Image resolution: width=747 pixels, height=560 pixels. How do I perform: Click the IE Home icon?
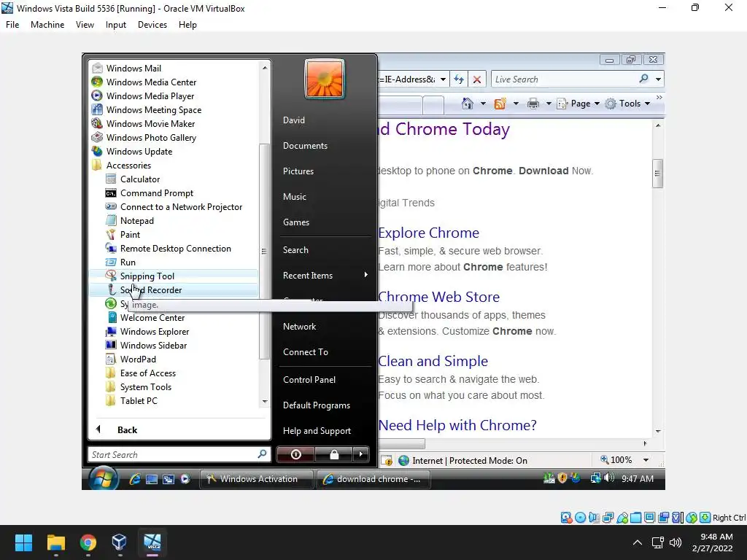point(468,104)
